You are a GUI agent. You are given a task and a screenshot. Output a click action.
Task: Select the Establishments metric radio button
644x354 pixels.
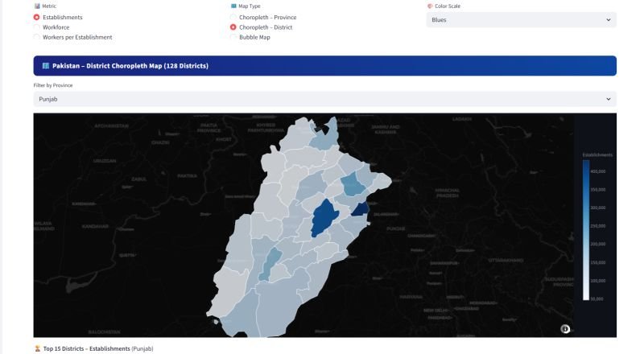(37, 17)
